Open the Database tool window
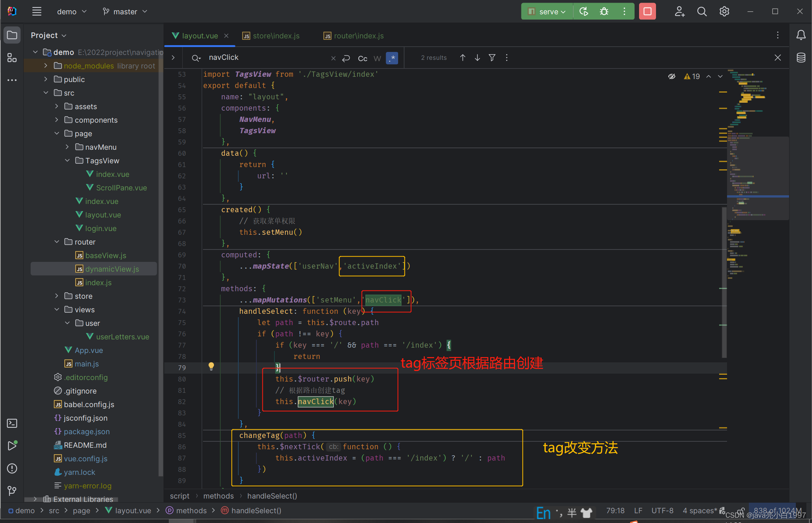Viewport: 812px width, 523px height. 801,58
